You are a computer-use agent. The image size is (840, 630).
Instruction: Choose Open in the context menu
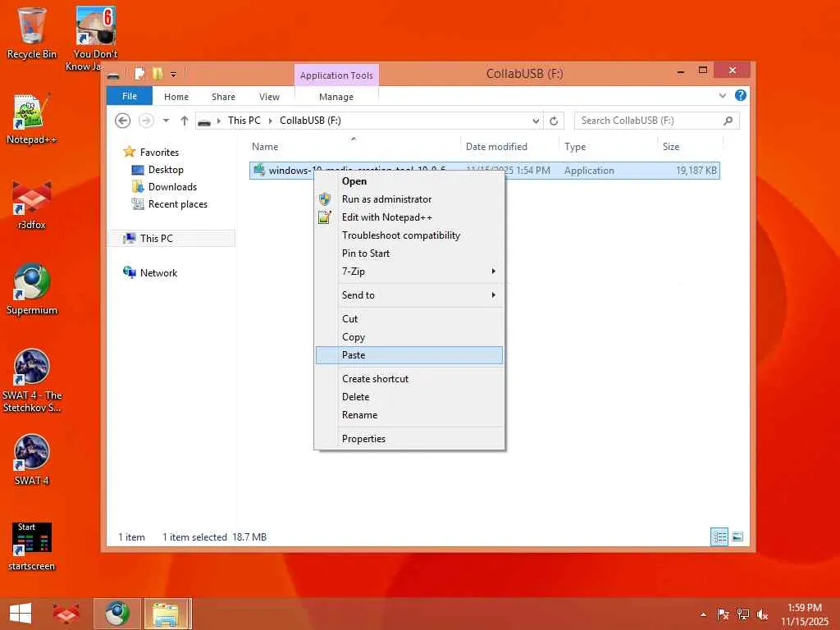409,181
